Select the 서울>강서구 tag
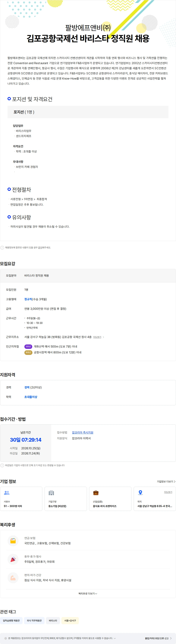The height and width of the screenshot is (644, 176). pos(70,621)
